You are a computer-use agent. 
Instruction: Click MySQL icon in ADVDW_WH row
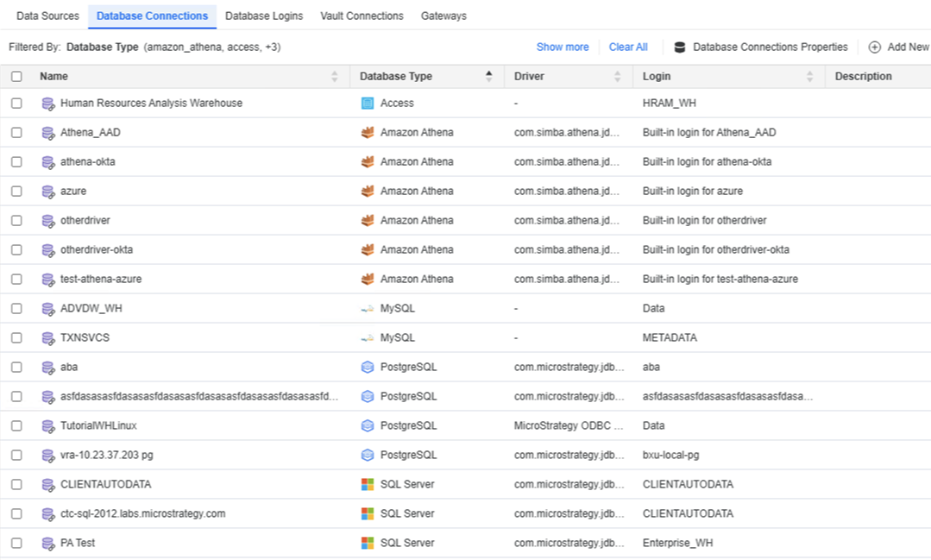click(368, 309)
